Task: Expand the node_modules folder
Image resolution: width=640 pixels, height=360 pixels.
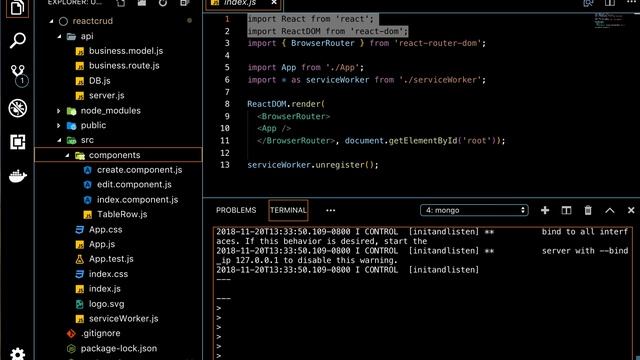Action: pos(58,111)
